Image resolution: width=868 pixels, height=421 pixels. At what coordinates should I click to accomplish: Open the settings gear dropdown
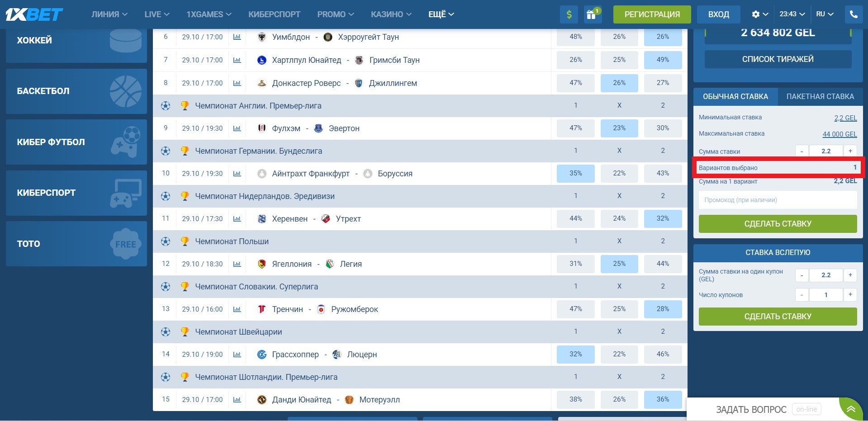tap(760, 14)
